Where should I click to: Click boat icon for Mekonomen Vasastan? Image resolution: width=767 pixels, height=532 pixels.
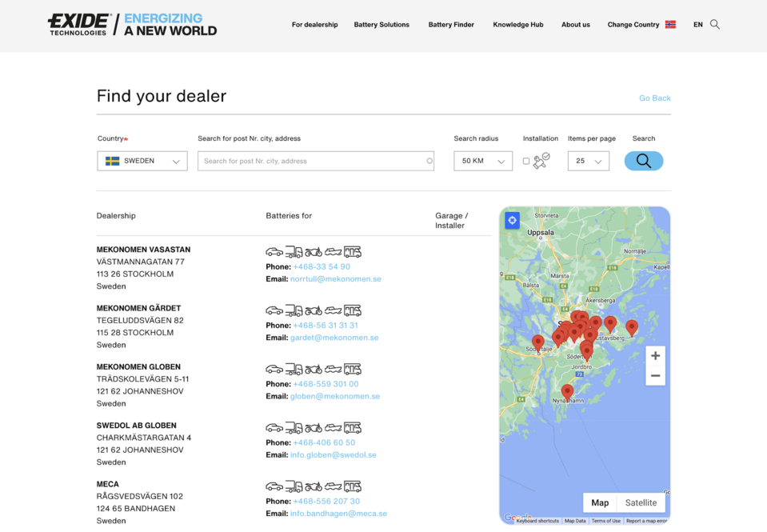[334, 252]
